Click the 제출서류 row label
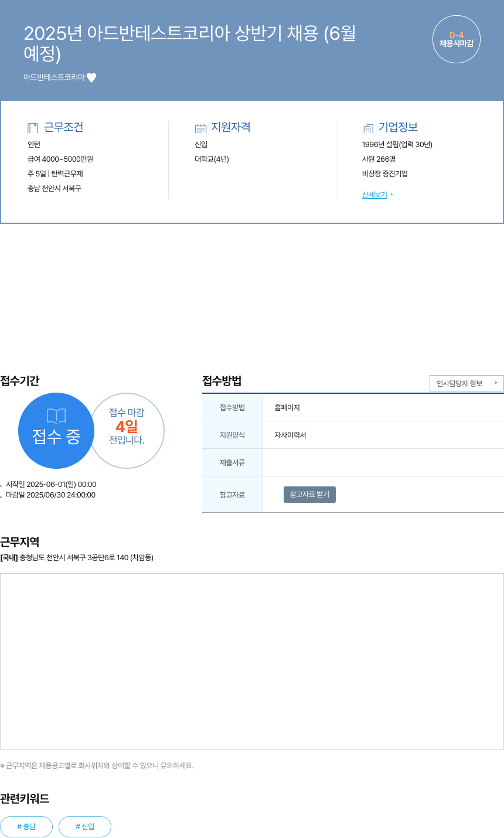 232,462
